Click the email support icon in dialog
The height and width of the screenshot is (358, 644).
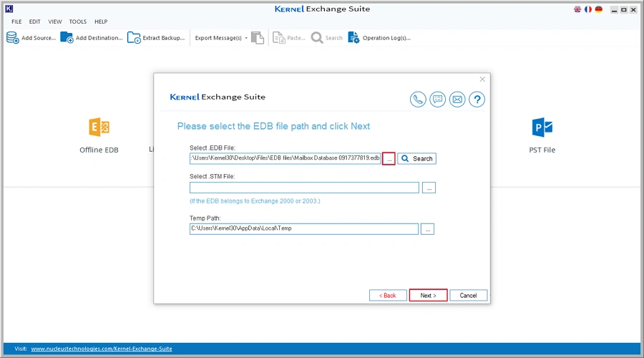[457, 100]
